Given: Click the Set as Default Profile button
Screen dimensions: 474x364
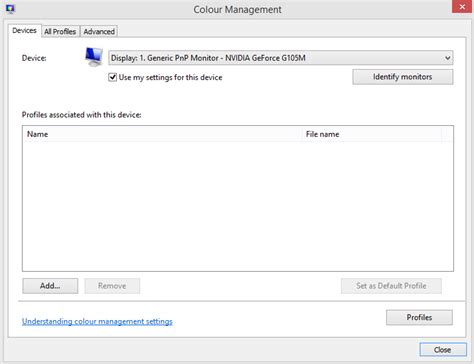Looking at the screenshot, I should click(x=391, y=286).
